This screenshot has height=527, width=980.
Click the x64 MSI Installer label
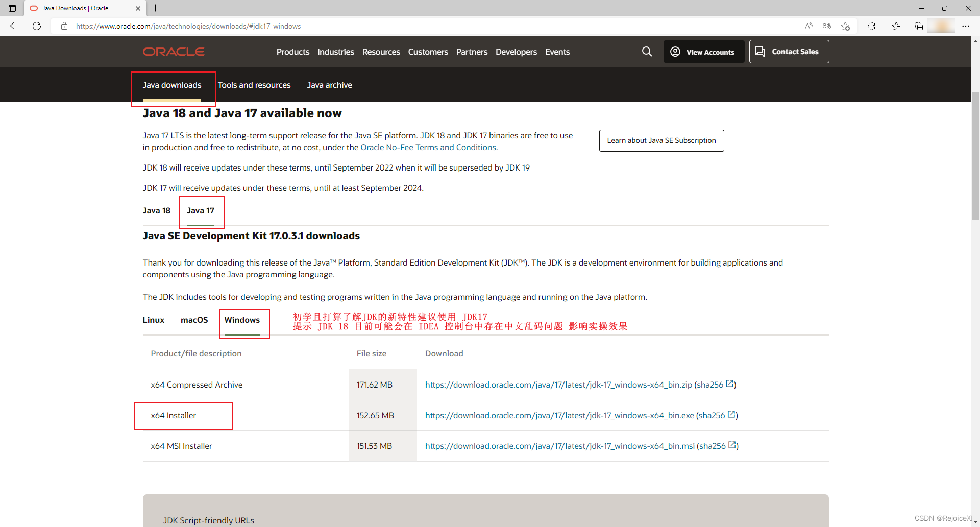tap(181, 446)
